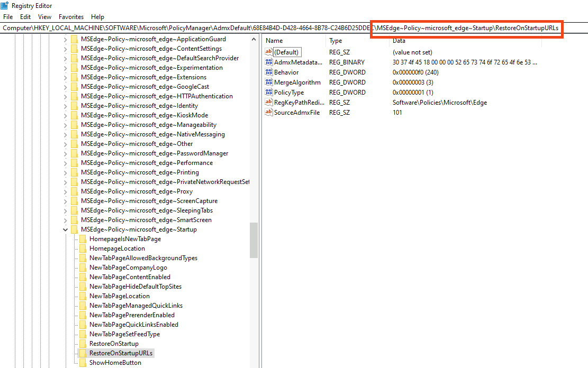Click the (Default) string value icon
Screen dimensions: 588x368
268,52
